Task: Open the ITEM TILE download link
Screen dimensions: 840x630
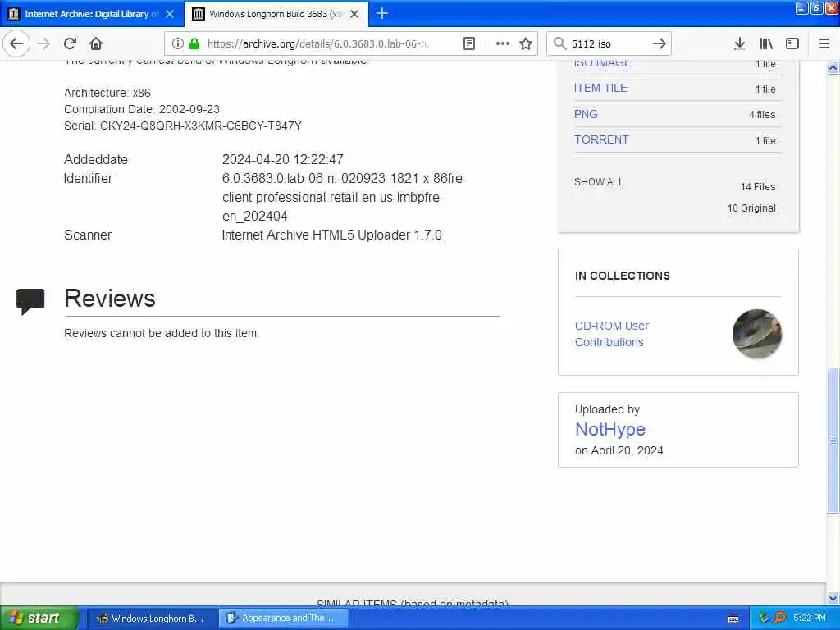Action: click(x=600, y=88)
